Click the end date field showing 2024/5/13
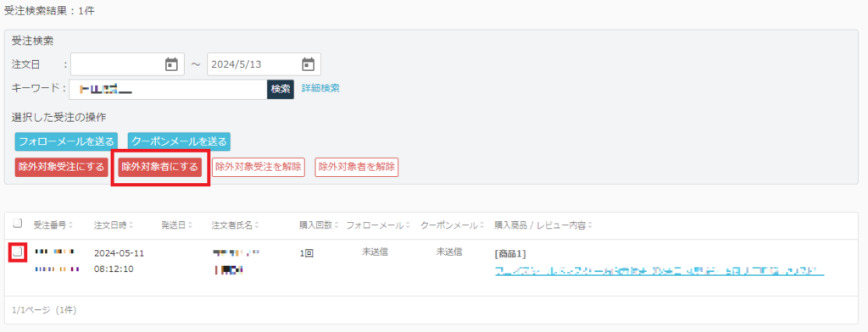The image size is (868, 332). (x=264, y=64)
